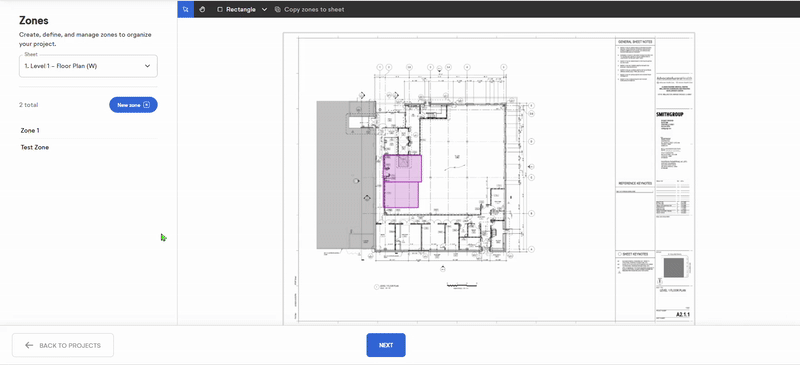800x365 pixels.
Task: Go Back to Projects
Action: [x=63, y=345]
